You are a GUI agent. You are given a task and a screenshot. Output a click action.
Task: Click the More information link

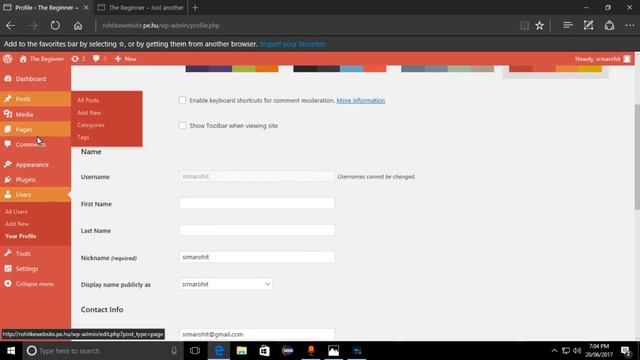click(360, 100)
